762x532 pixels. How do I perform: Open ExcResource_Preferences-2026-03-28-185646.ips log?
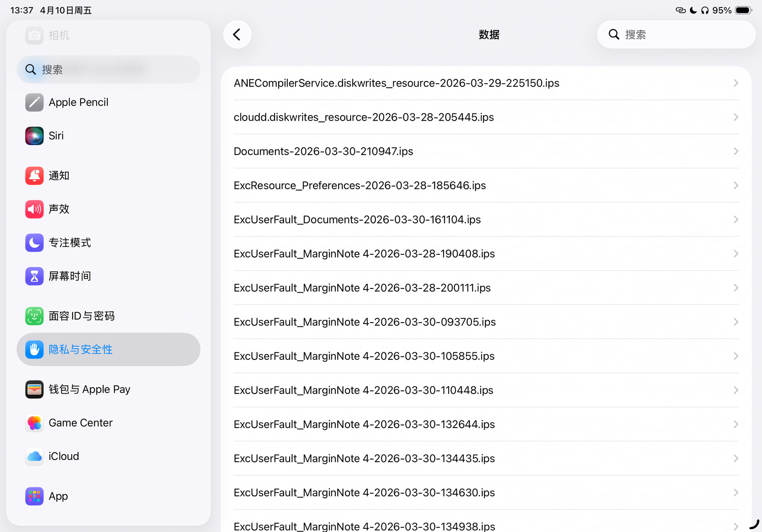pos(486,185)
